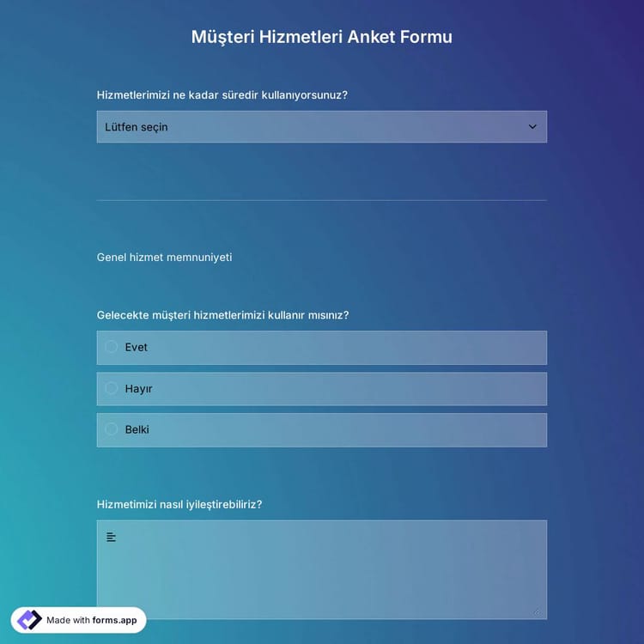Select the Belki radio button

[x=112, y=429]
